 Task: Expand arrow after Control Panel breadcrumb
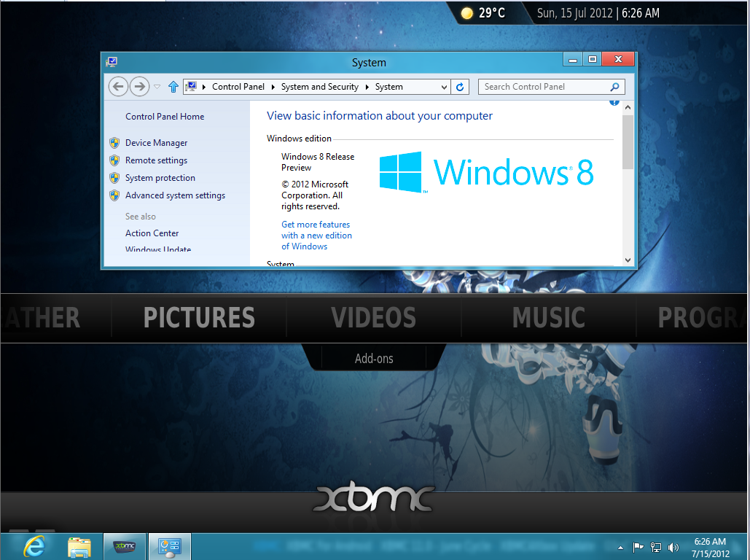click(x=273, y=87)
